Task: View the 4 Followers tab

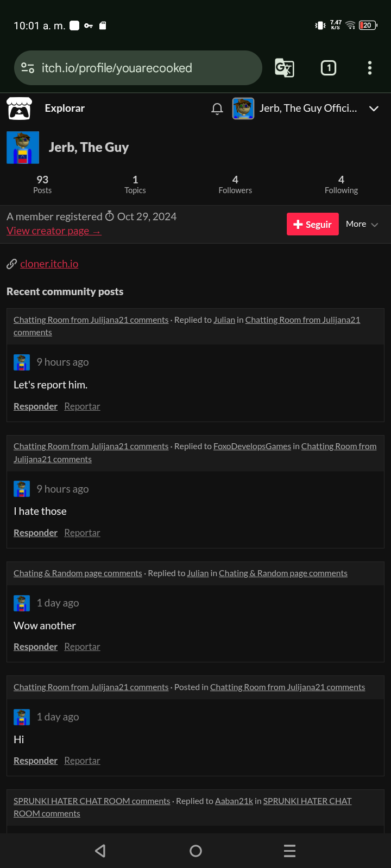Action: point(235,184)
